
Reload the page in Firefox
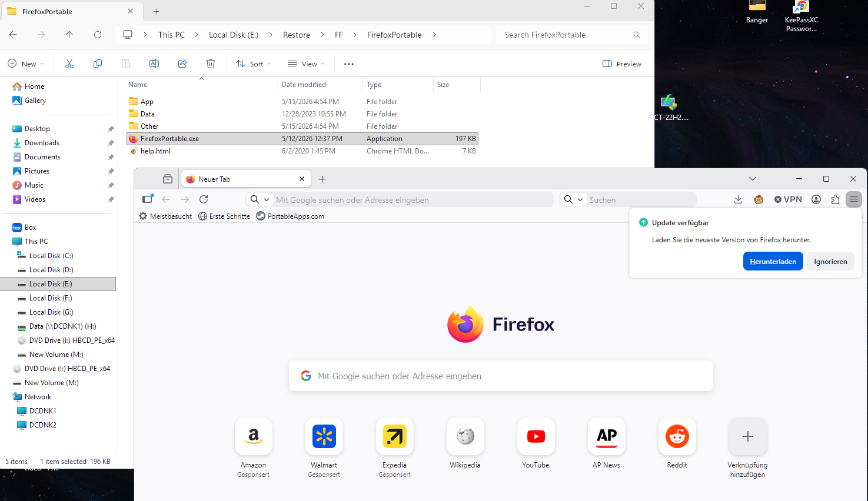click(x=204, y=199)
